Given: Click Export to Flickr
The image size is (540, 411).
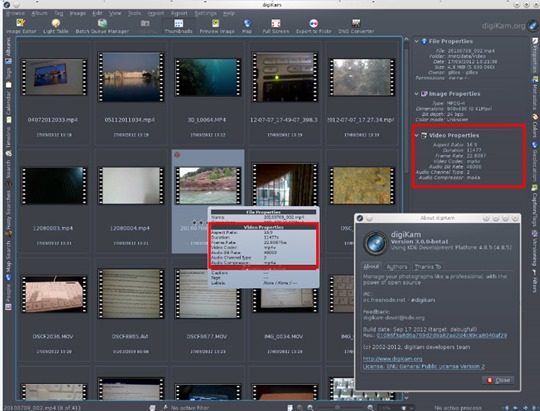Looking at the screenshot, I should [313, 27].
